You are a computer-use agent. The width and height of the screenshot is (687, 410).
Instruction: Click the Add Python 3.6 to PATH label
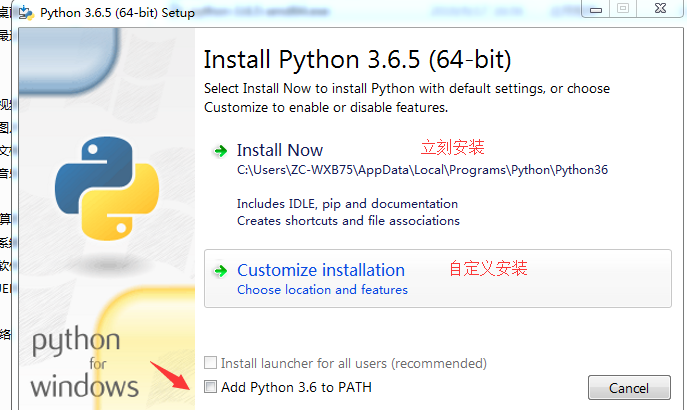pyautogui.click(x=296, y=387)
